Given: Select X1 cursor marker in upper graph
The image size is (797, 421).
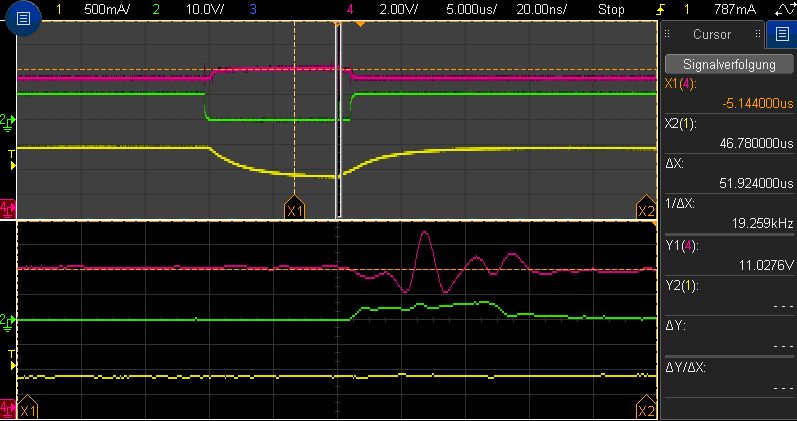Looking at the screenshot, I should [x=294, y=207].
